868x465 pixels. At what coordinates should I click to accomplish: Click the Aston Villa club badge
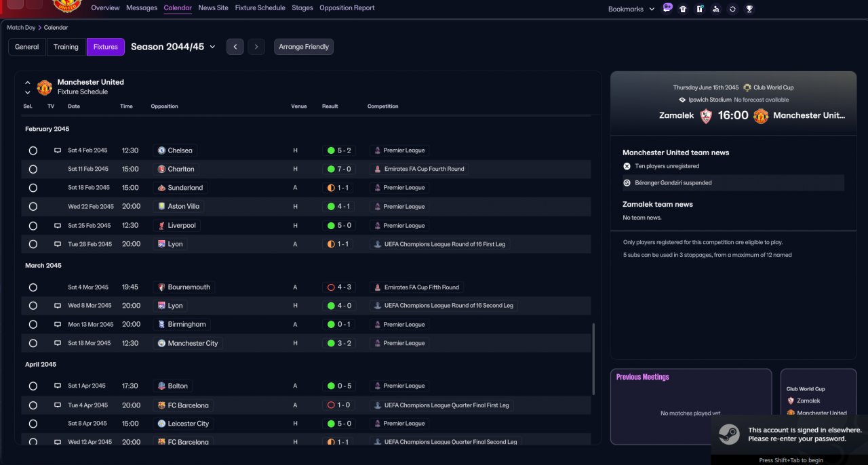[x=161, y=206]
